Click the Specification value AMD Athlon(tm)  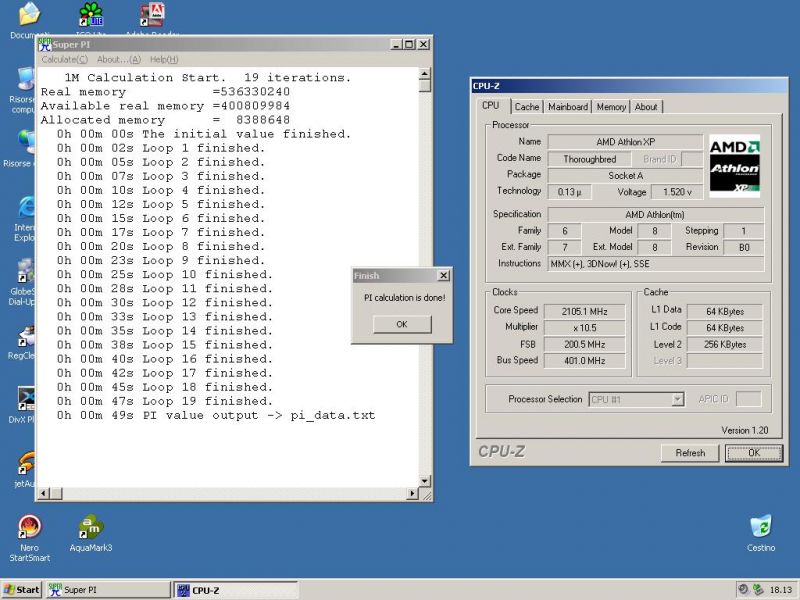[x=656, y=215]
